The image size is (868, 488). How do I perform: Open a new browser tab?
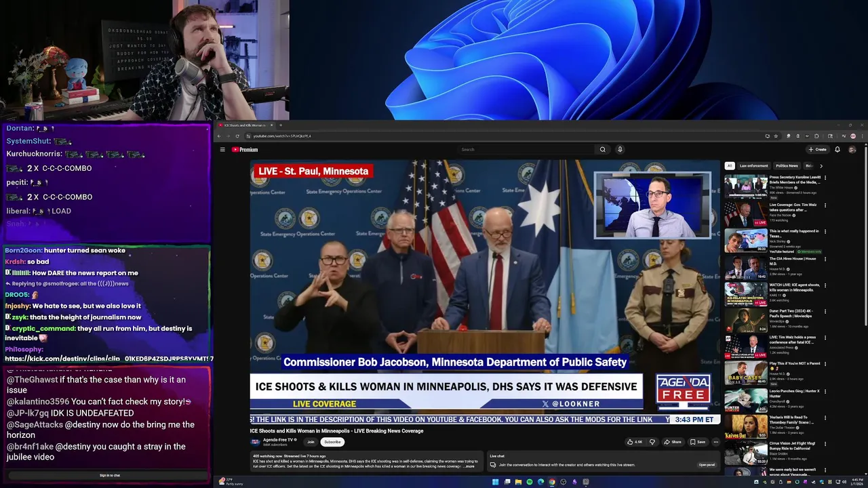(281, 125)
